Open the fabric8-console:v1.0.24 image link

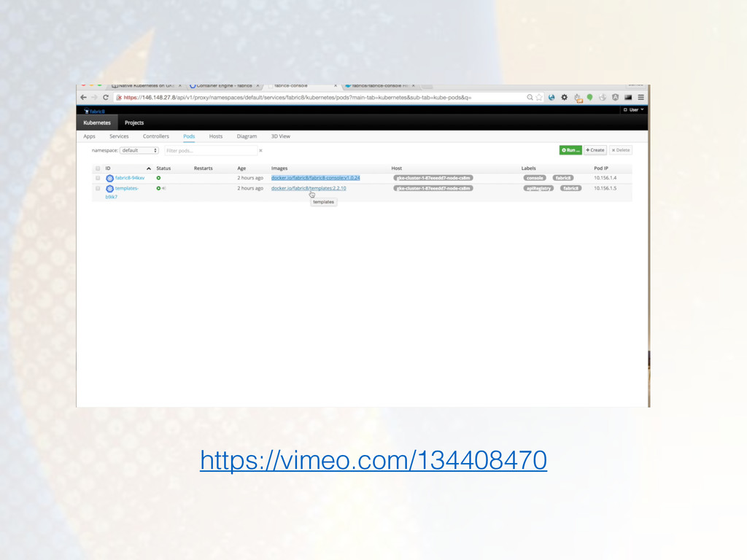tap(315, 178)
